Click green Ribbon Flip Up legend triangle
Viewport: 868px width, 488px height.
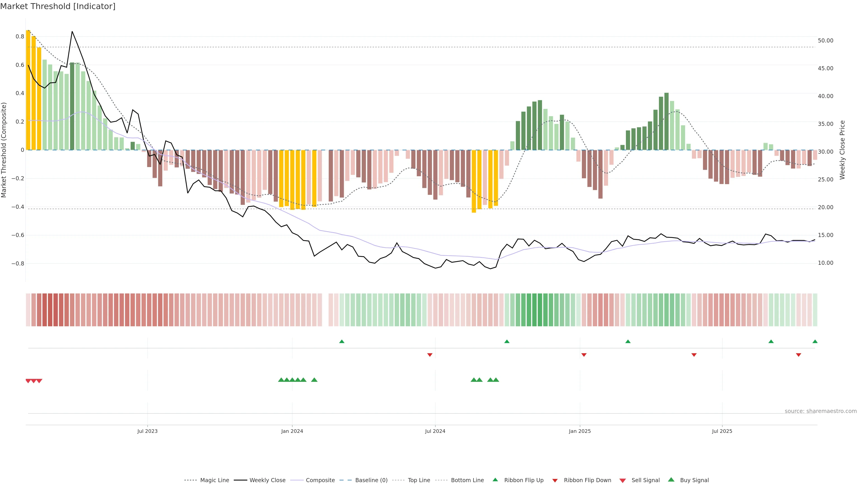(x=495, y=480)
